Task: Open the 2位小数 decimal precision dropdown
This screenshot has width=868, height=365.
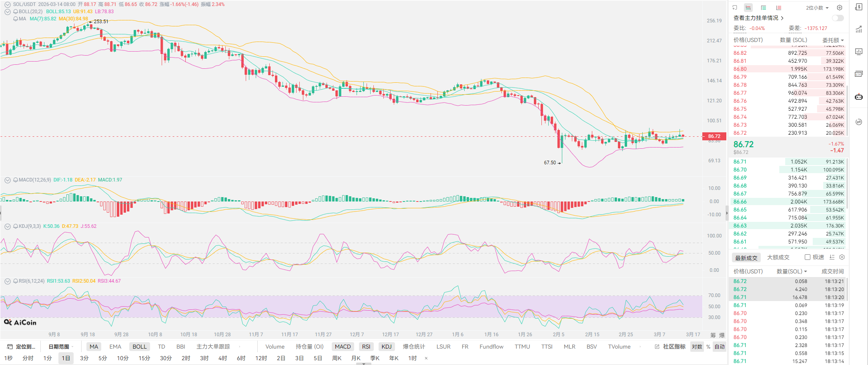Action: click(817, 8)
